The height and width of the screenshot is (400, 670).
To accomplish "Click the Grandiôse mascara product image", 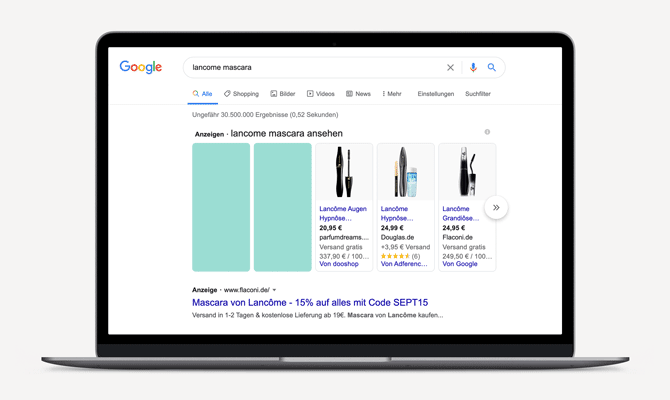I will (467, 172).
